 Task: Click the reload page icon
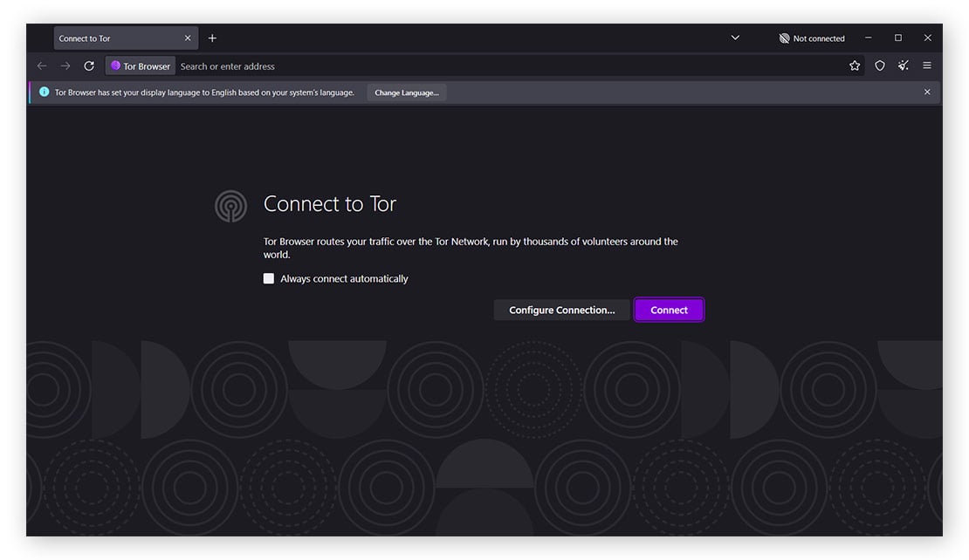[89, 66]
